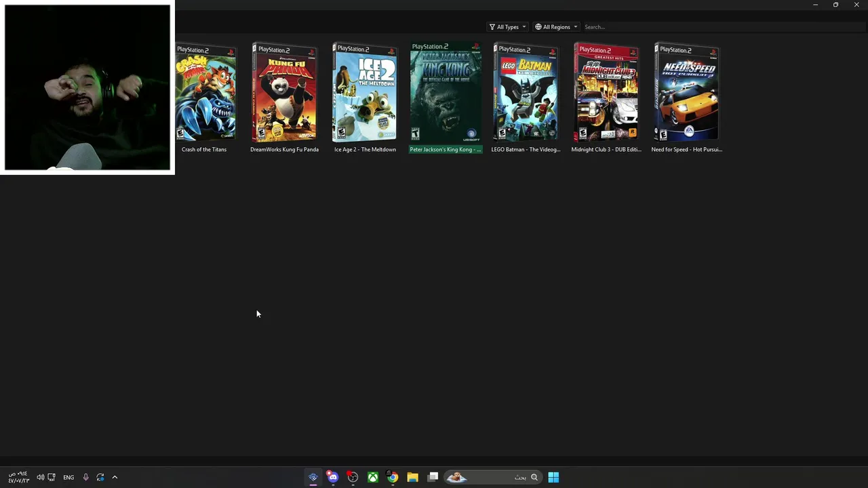Open the network status tray icon
The image size is (868, 488).
52,477
